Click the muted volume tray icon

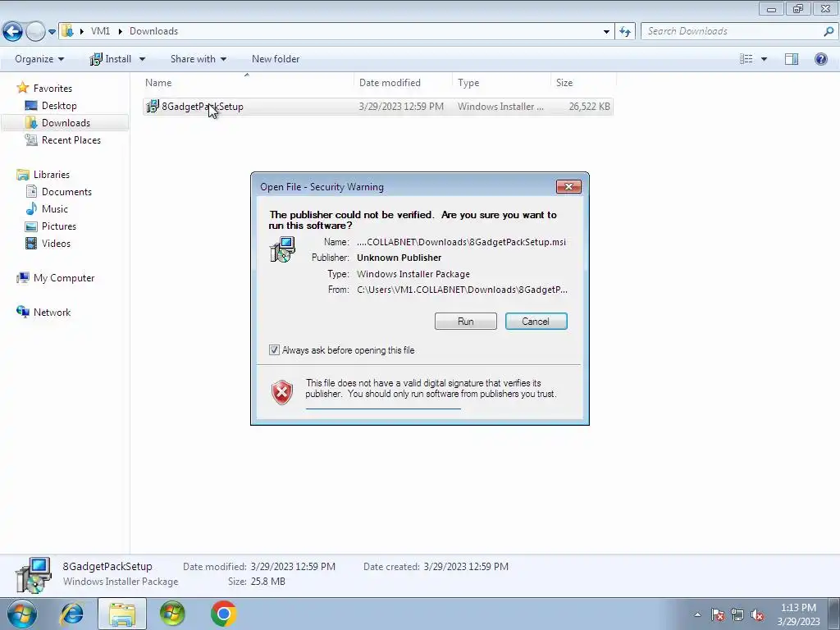click(757, 614)
